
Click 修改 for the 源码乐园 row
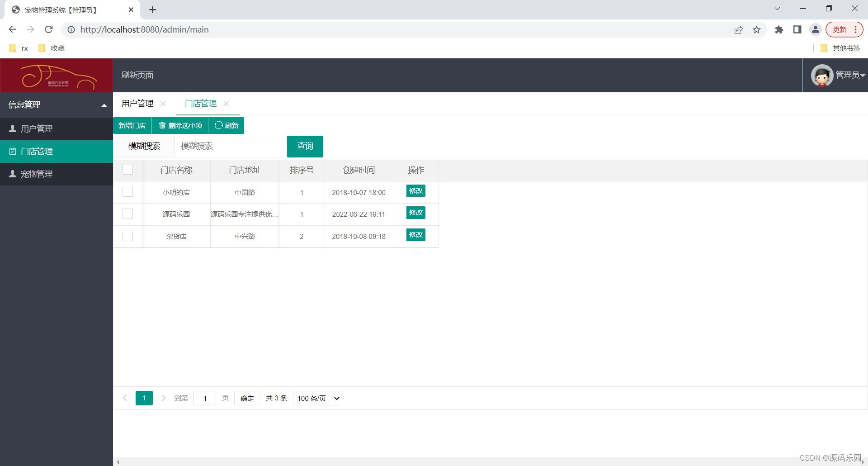(415, 213)
